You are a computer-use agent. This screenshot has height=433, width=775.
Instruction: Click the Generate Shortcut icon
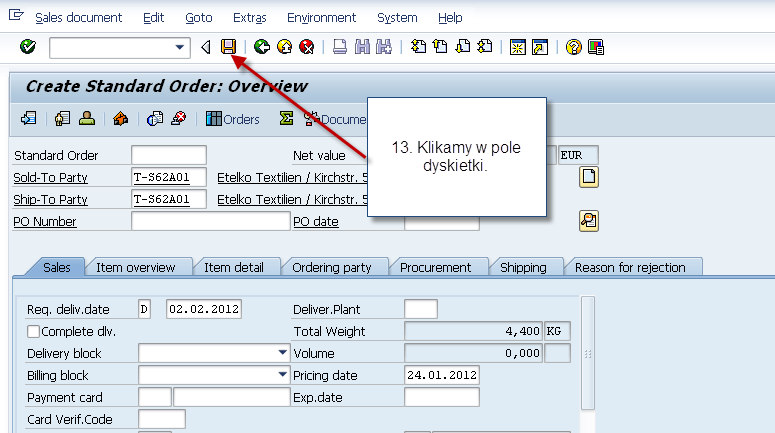click(x=540, y=47)
